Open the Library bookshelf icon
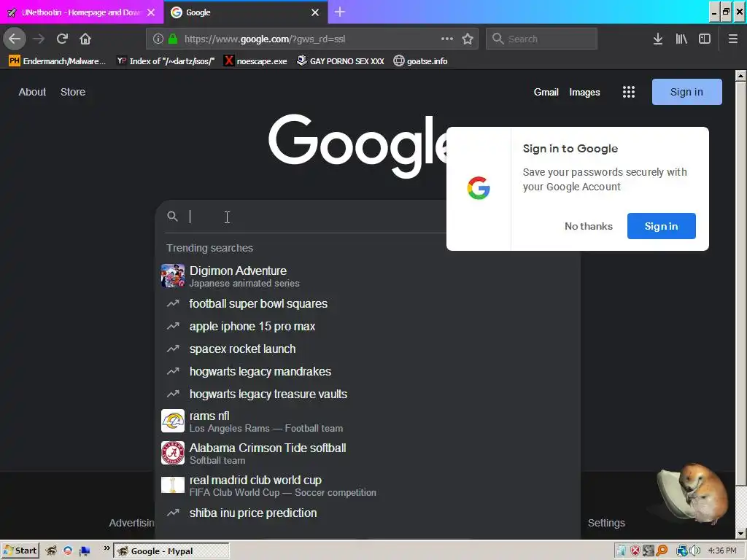 (x=681, y=39)
